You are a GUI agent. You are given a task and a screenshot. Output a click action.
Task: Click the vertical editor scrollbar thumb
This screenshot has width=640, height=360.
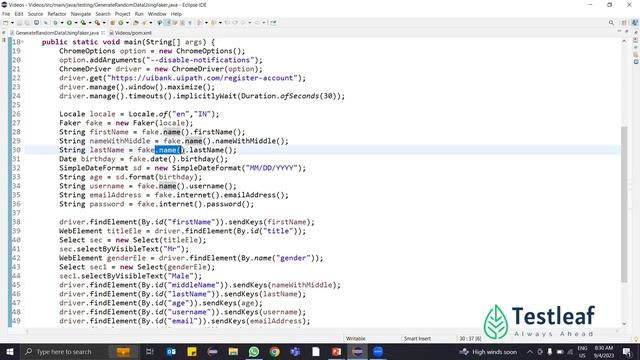point(624,204)
